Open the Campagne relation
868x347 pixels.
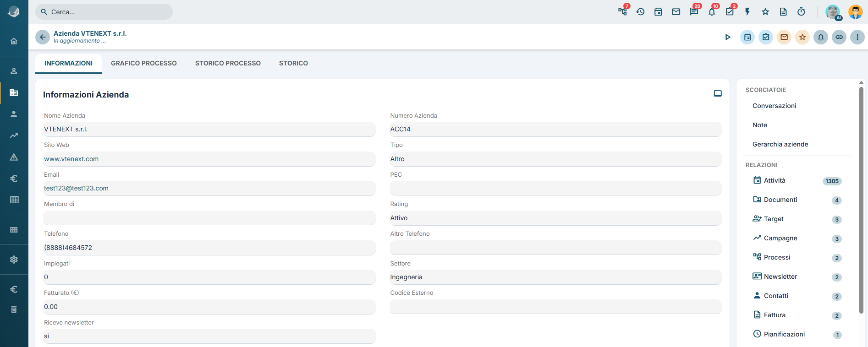coord(797,238)
